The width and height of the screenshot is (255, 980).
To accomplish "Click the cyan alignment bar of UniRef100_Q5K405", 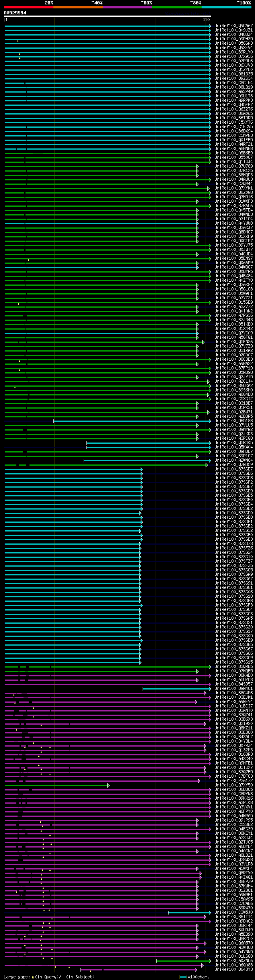I will (x=149, y=443).
